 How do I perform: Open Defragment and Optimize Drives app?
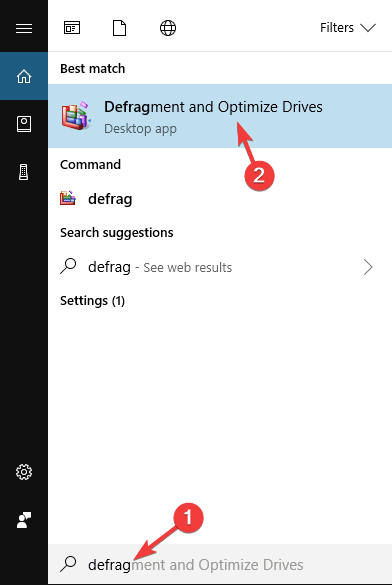(220, 116)
